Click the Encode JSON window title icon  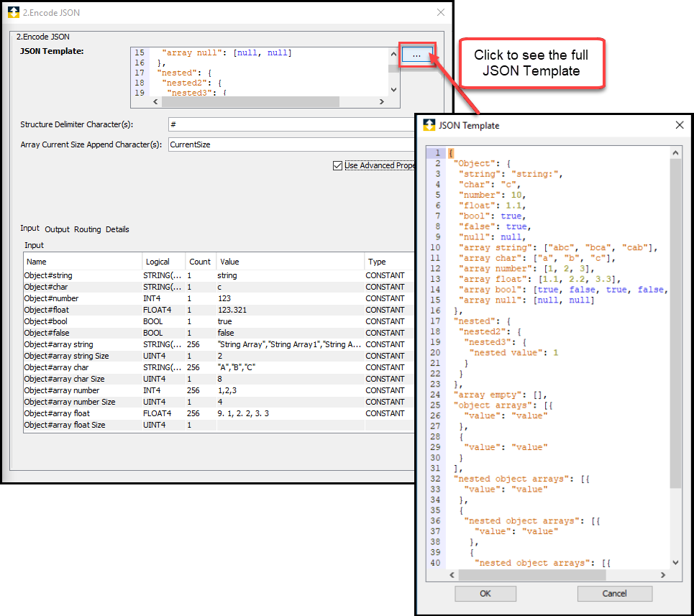pos(13,12)
